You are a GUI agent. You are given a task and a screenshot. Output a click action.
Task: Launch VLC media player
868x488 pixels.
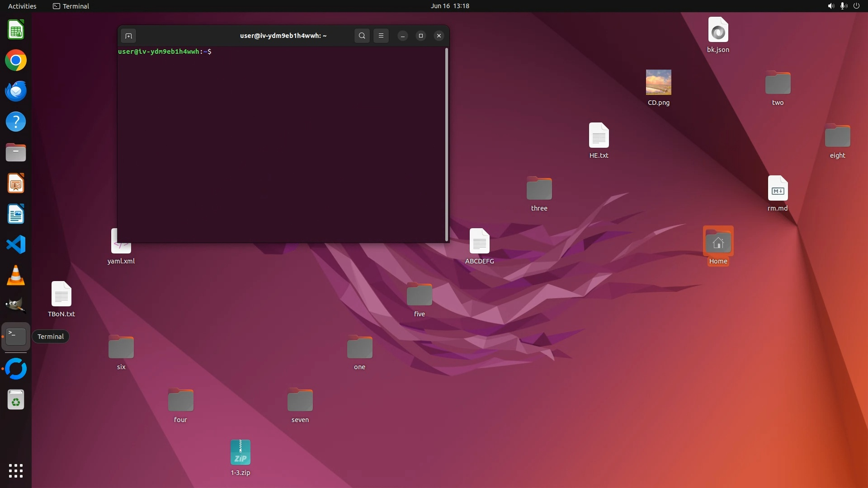pyautogui.click(x=16, y=276)
